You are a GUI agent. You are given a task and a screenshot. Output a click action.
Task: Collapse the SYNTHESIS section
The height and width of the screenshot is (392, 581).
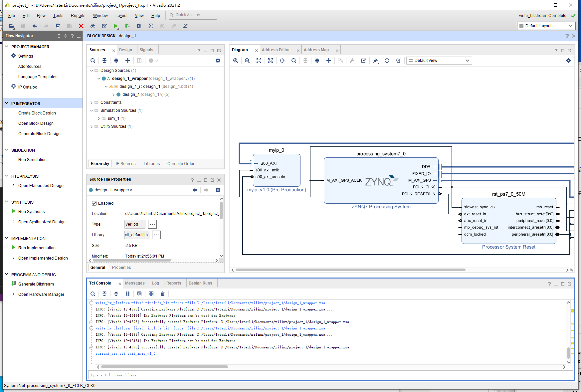click(6, 202)
